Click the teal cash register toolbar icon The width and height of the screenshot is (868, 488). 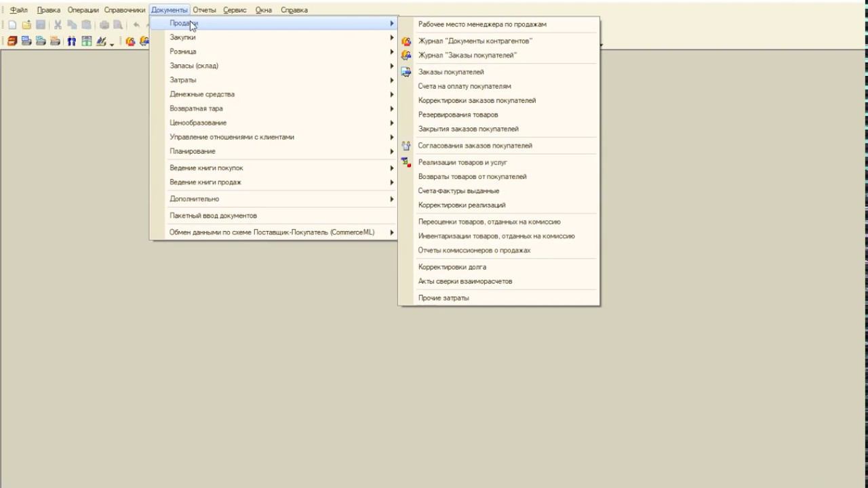tap(41, 41)
